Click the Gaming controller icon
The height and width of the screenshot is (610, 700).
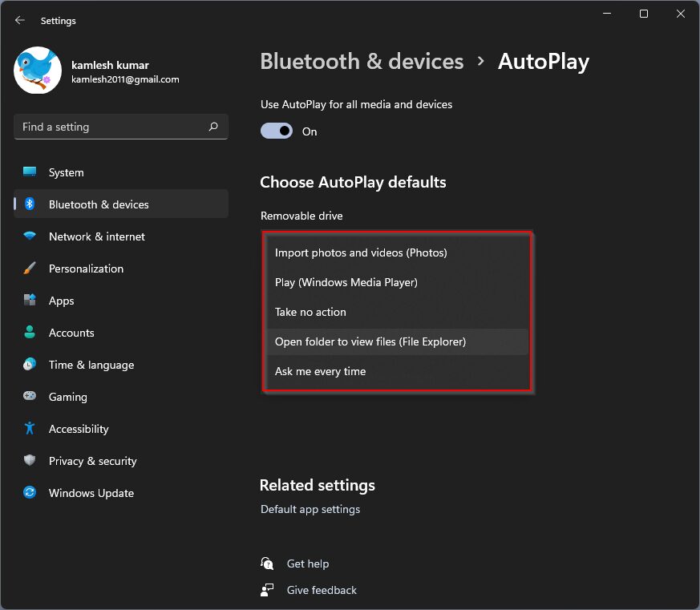[30, 396]
